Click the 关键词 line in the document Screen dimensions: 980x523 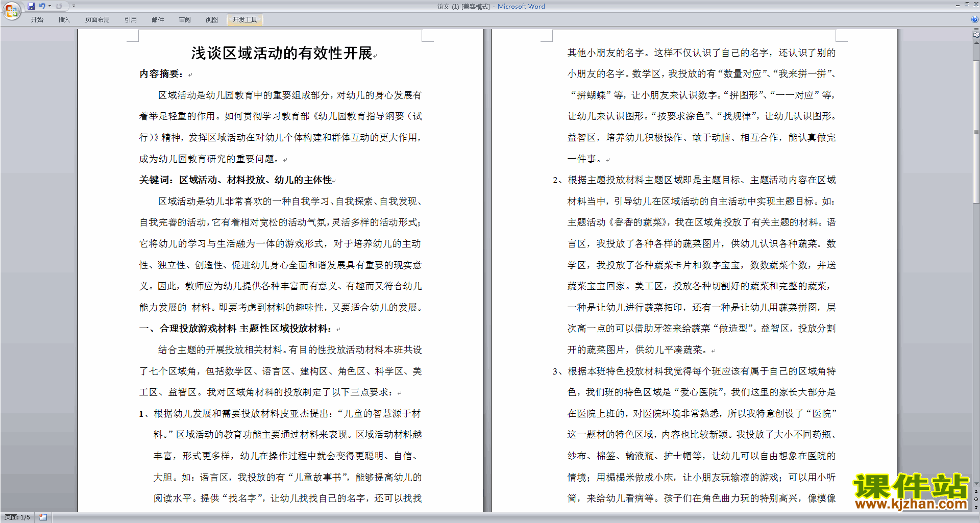236,180
